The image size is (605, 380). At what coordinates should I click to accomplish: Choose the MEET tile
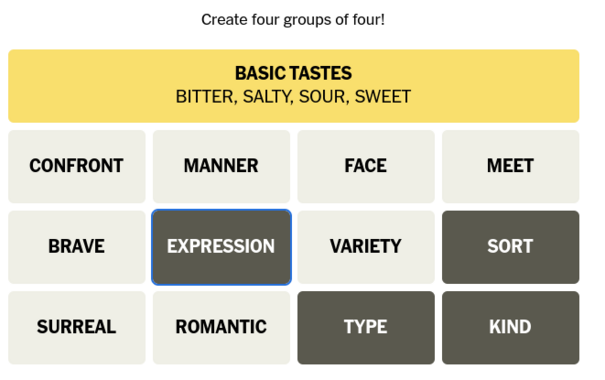tap(510, 166)
